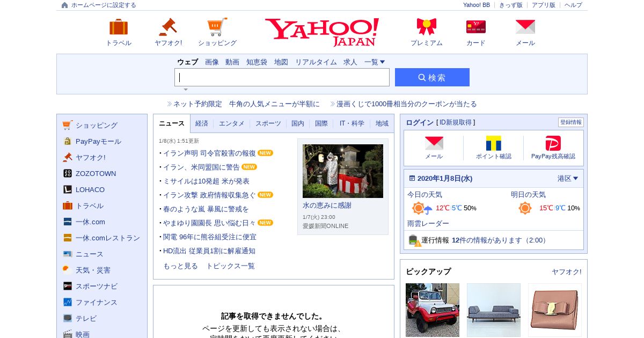This screenshot has width=644, height=338.
Task: Click the sidebar テレビ icon
Action: point(68,318)
